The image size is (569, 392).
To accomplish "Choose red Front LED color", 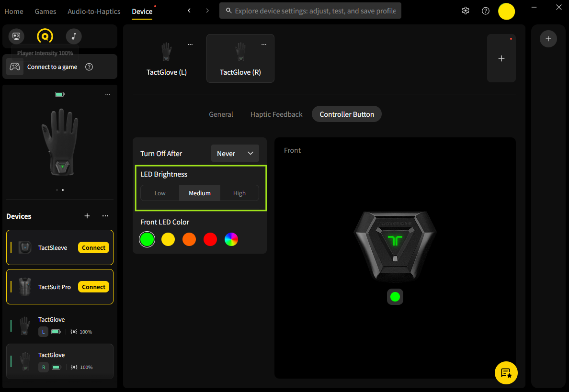I will pyautogui.click(x=210, y=239).
